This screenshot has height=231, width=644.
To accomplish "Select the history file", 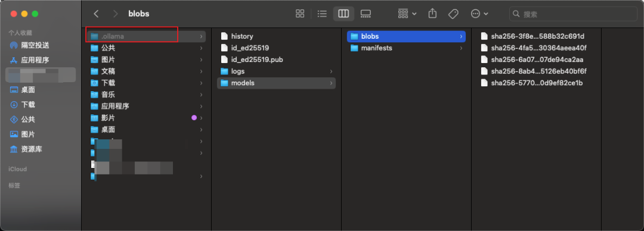I will (277, 36).
